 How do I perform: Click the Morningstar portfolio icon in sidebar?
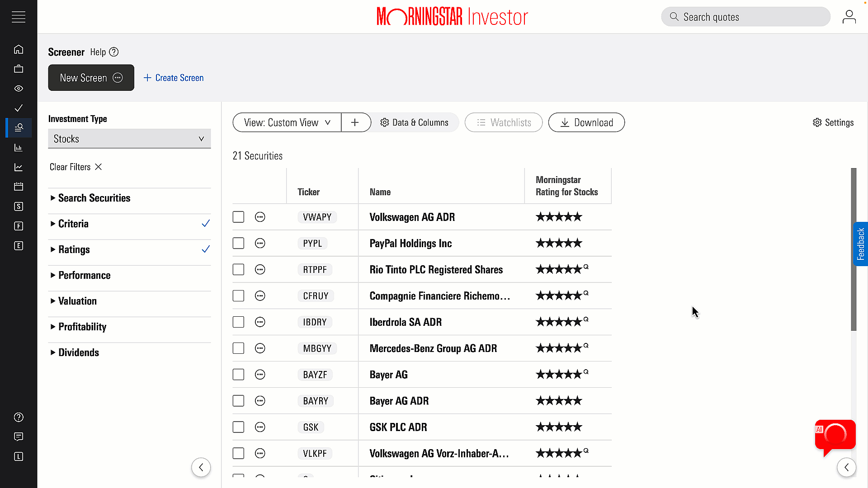point(19,69)
